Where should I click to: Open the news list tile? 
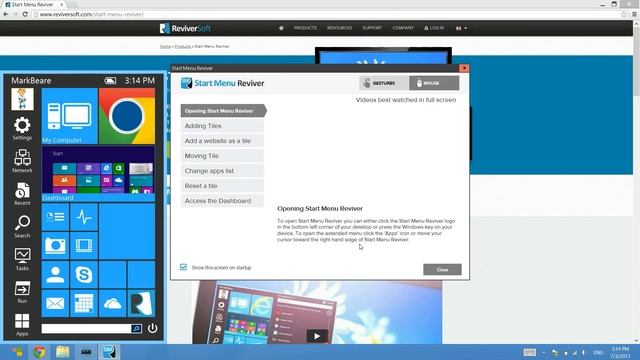(55, 217)
